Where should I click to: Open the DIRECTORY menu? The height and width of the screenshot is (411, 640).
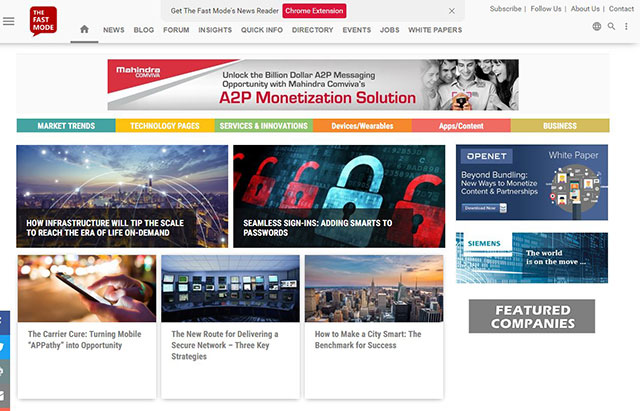coord(313,30)
